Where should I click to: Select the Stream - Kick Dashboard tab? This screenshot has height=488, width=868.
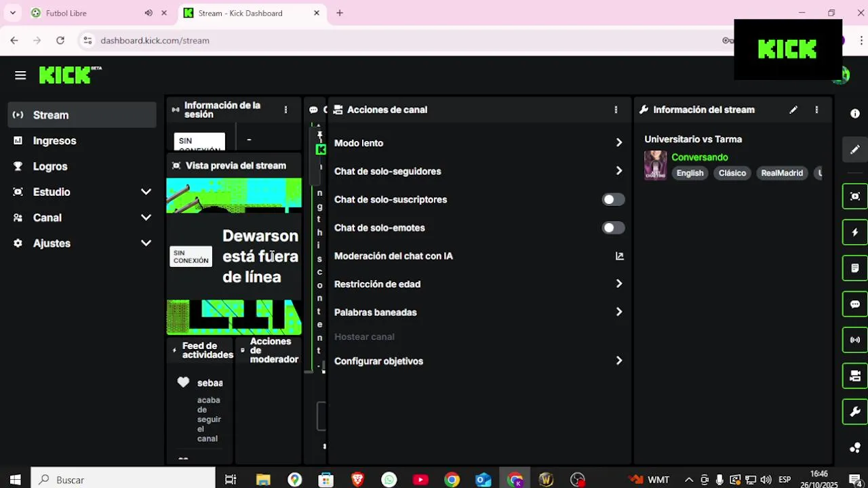point(252,13)
